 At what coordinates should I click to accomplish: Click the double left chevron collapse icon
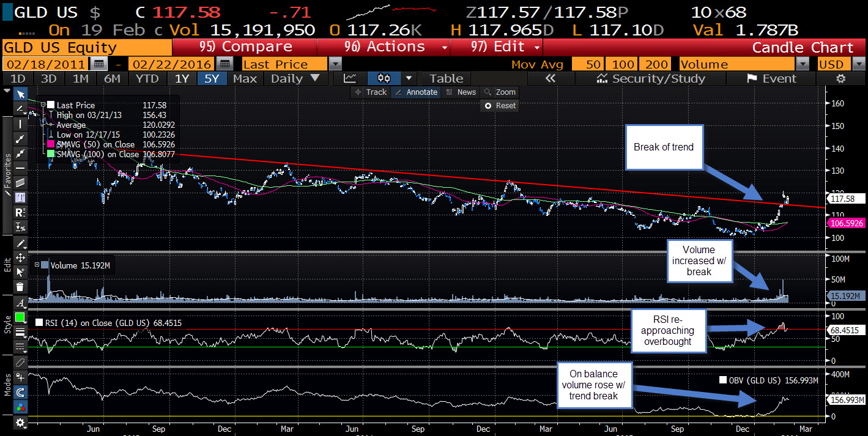[x=550, y=78]
